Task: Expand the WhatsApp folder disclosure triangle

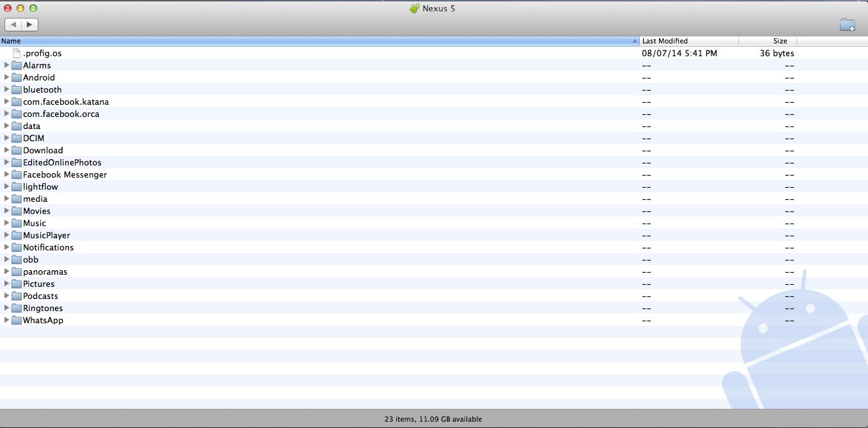Action: [x=6, y=320]
